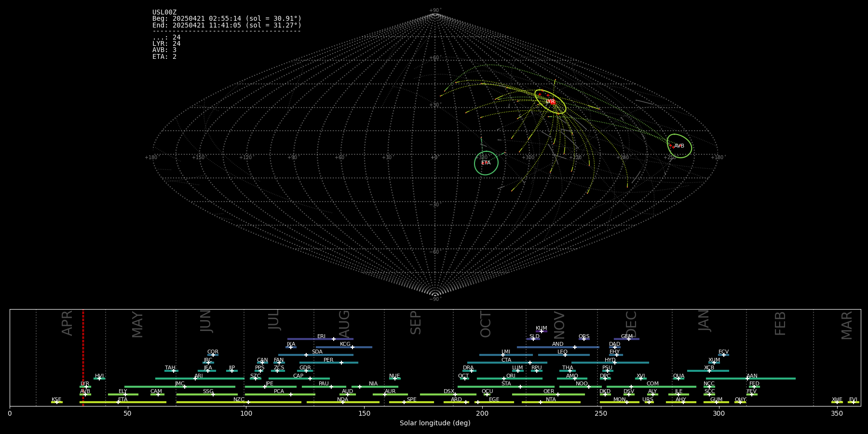Click the EVI shower label in timeline
The width and height of the screenshot is (868, 434).
(853, 400)
